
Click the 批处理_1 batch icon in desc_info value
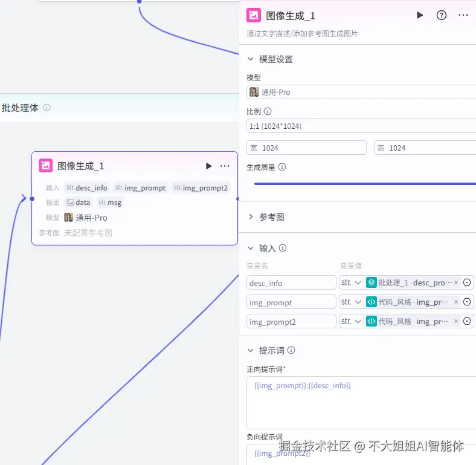pos(371,282)
